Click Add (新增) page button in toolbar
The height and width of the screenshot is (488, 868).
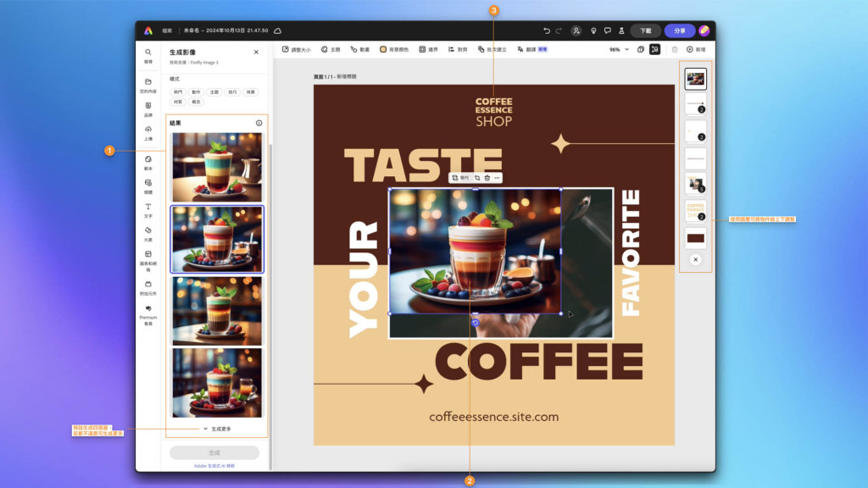coord(696,49)
